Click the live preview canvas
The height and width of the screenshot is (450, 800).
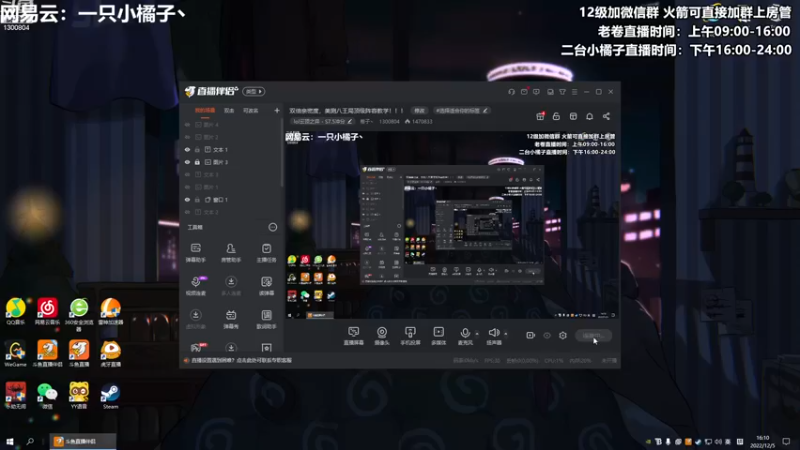pyautogui.click(x=451, y=225)
